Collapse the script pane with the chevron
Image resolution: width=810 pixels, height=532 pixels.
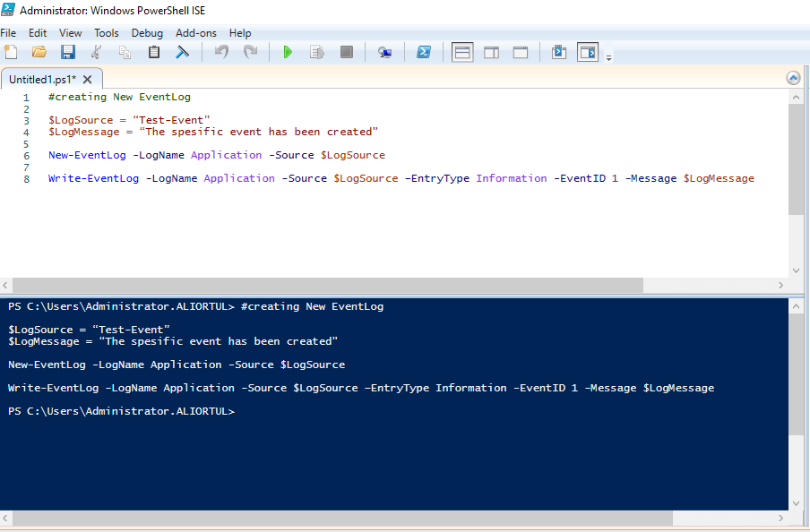point(792,78)
